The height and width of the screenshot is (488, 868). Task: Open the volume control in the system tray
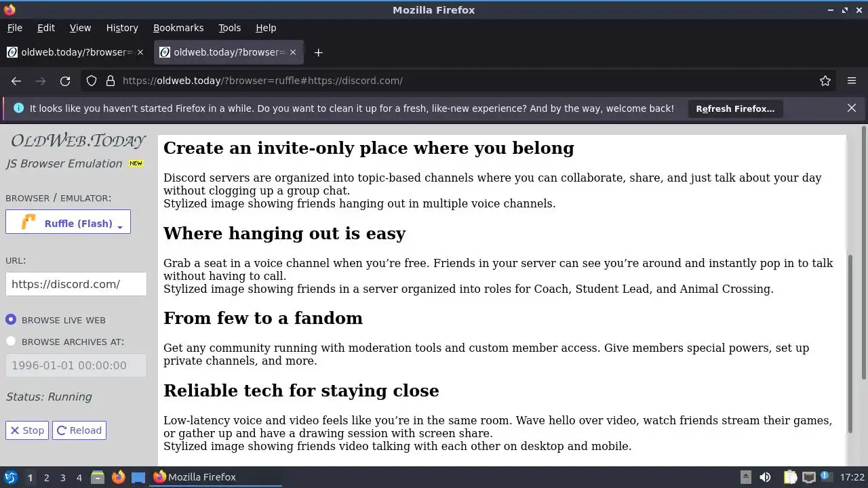[x=766, y=477]
